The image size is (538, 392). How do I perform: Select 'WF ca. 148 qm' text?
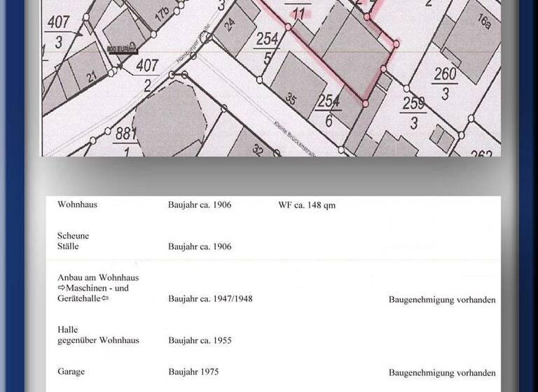pyautogui.click(x=307, y=205)
